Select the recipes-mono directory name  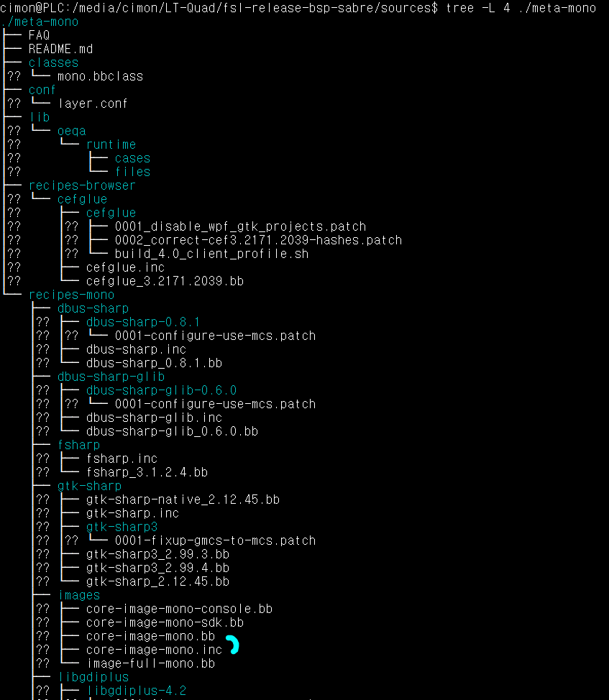[x=71, y=295]
